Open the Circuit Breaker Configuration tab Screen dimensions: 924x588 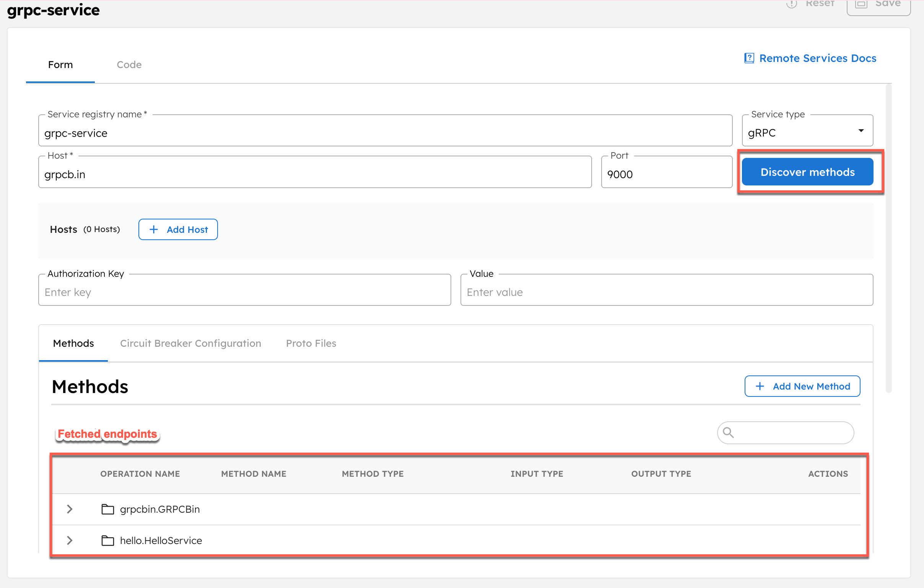coord(190,343)
